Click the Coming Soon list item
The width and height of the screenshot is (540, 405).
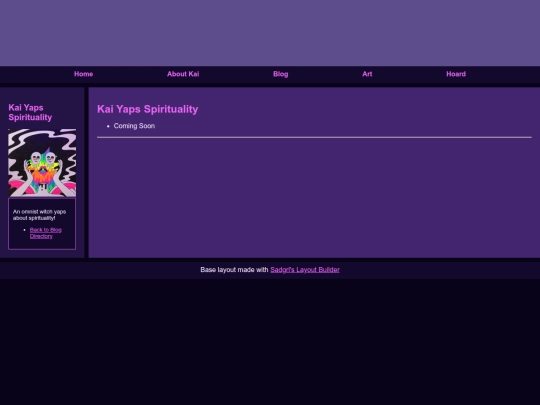pyautogui.click(x=134, y=126)
